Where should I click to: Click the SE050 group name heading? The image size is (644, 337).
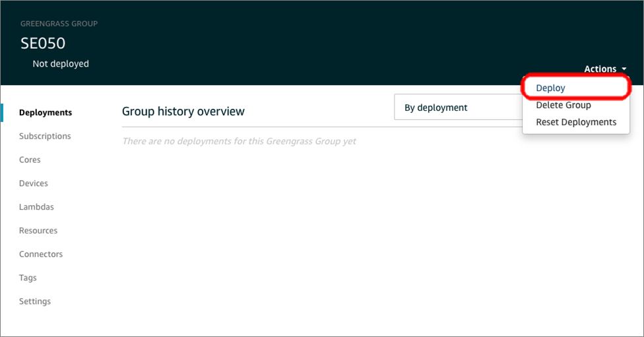coord(43,43)
